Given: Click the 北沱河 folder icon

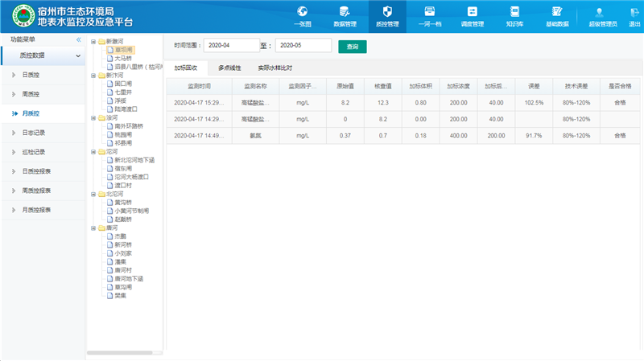Looking at the screenshot, I should click(x=101, y=194).
